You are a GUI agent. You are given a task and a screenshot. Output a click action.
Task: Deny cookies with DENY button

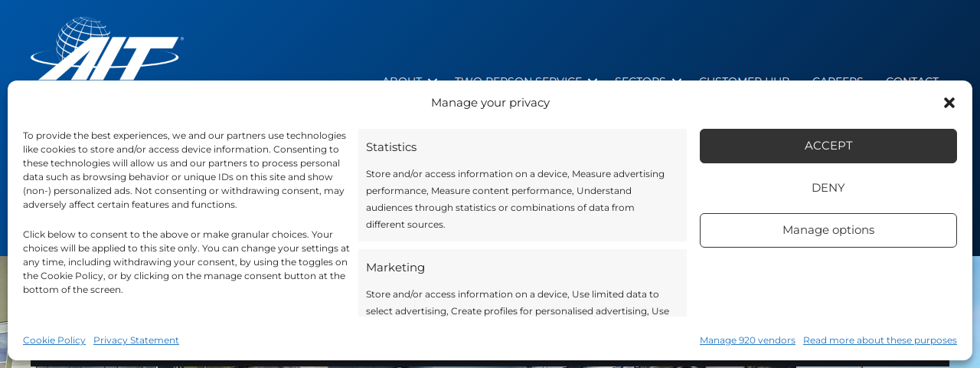tap(828, 188)
